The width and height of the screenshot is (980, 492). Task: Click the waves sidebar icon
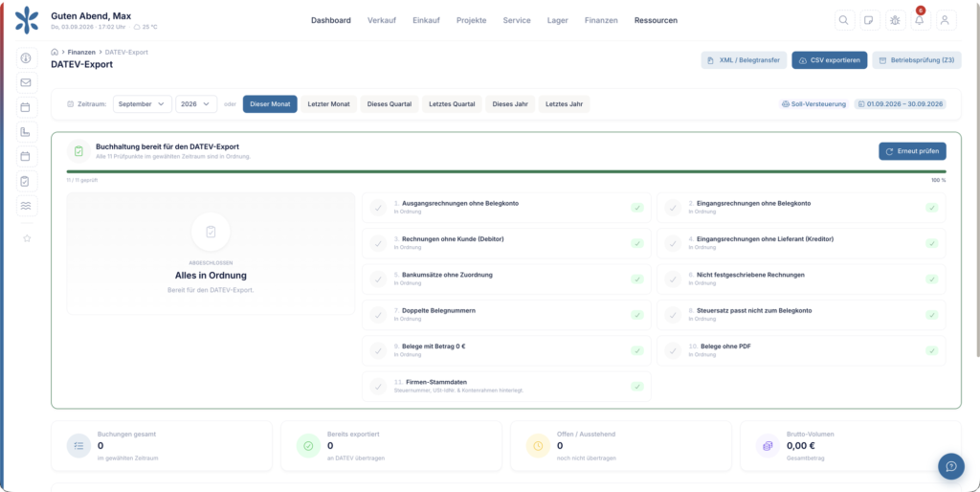pos(26,206)
